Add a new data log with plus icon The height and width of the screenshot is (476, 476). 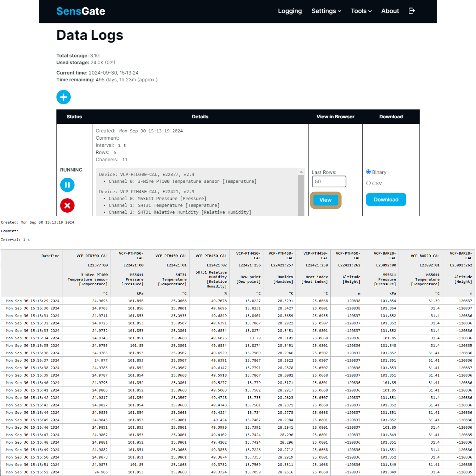coord(63,97)
